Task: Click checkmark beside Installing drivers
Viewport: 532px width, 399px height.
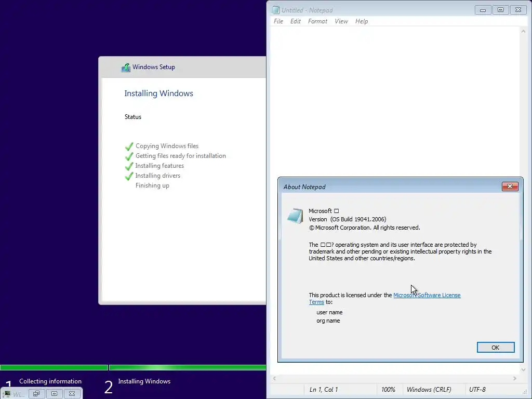Action: [129, 176]
